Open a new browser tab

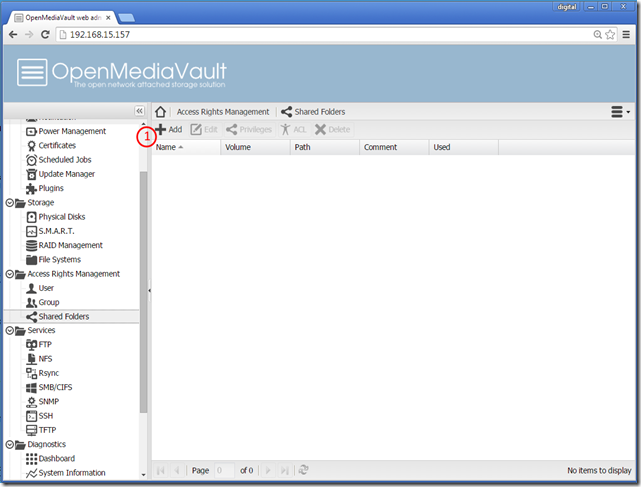(x=126, y=18)
